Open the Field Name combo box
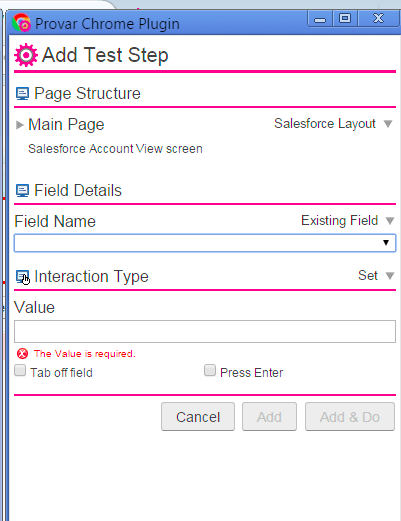 [205, 243]
